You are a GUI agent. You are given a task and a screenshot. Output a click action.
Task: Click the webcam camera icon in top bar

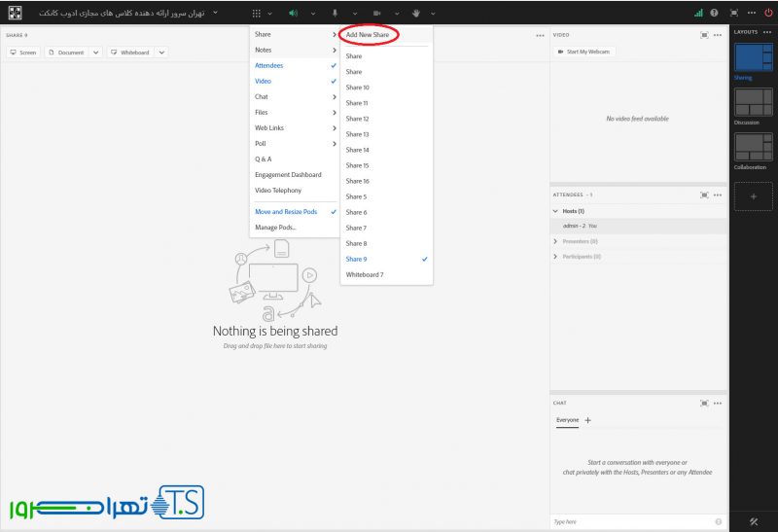click(x=377, y=13)
